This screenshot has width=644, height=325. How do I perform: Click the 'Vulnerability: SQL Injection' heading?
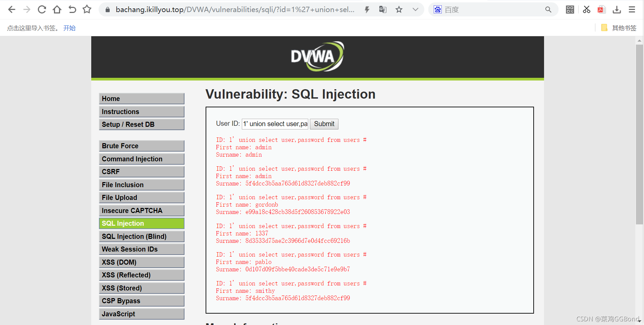(290, 94)
